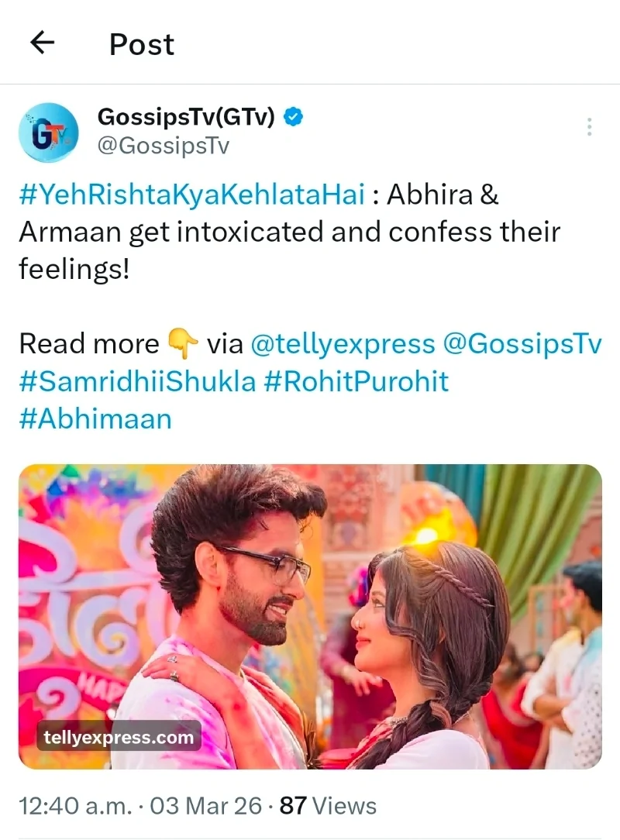The image size is (620, 840).
Task: Click the post text about Abhira & Armaan
Action: click(x=289, y=232)
